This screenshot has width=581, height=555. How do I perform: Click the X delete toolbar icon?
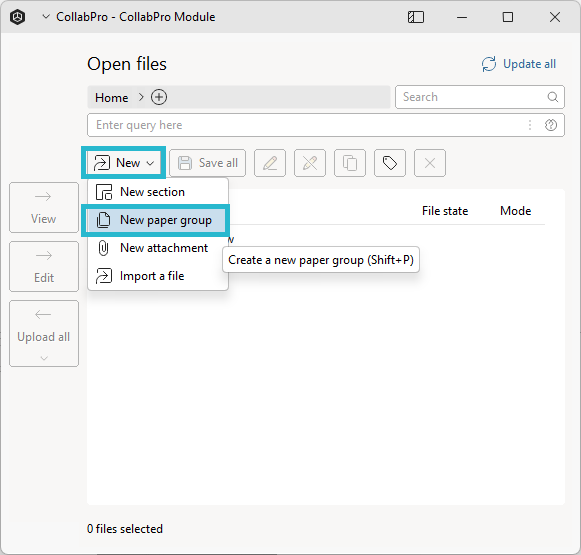(x=430, y=163)
